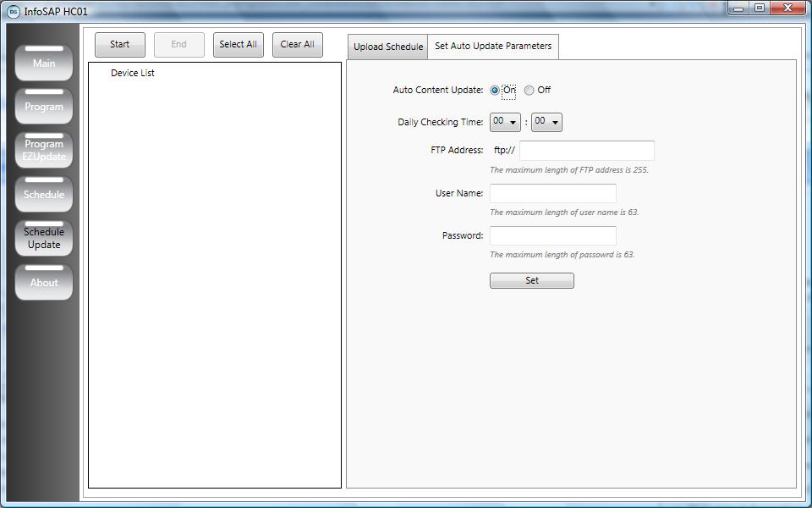Open the Main sidebar section
812x508 pixels.
point(44,63)
